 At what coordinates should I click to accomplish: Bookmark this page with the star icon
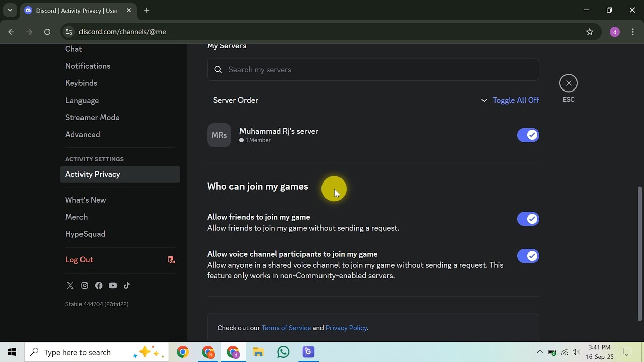pyautogui.click(x=590, y=32)
